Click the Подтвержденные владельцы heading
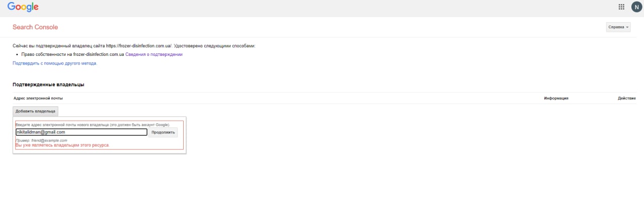Viewport: 644px width, 214px height. point(48,85)
